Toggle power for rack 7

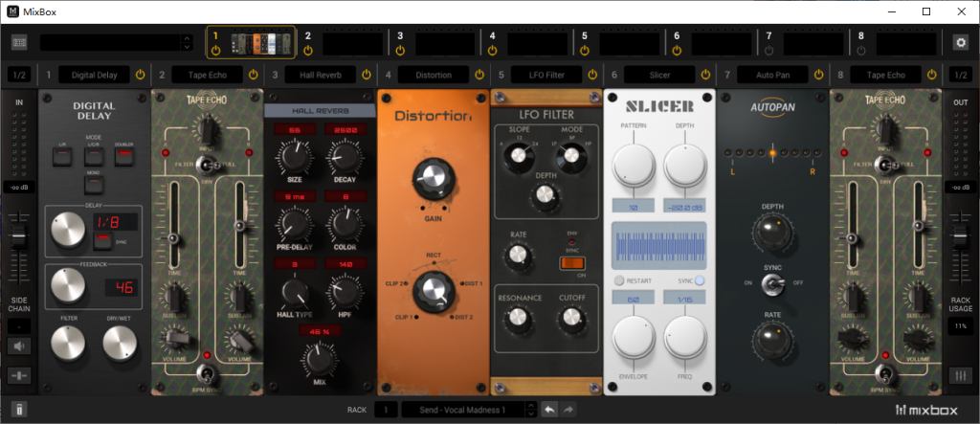[x=768, y=50]
